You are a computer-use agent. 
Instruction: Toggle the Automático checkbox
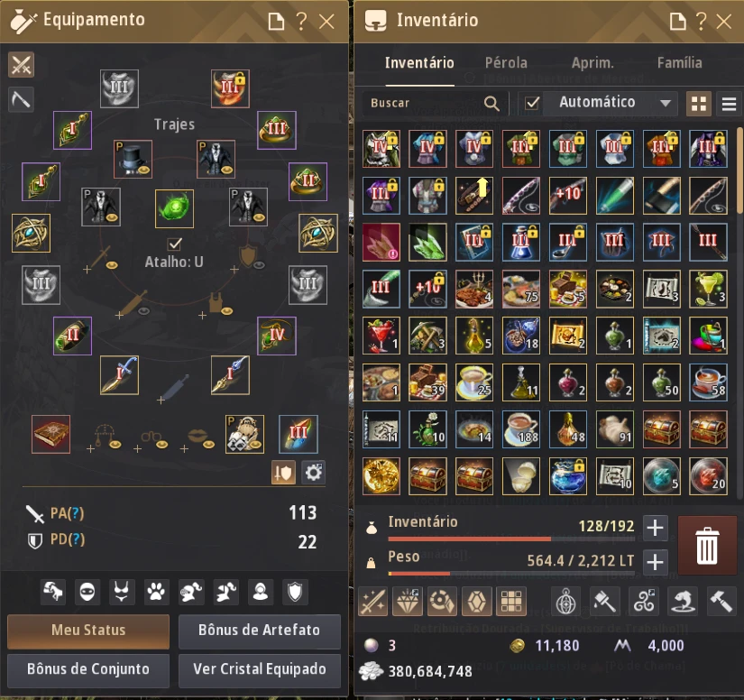[x=532, y=103]
